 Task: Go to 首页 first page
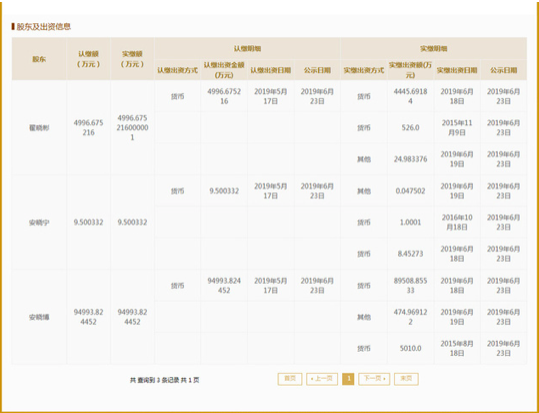(290, 379)
